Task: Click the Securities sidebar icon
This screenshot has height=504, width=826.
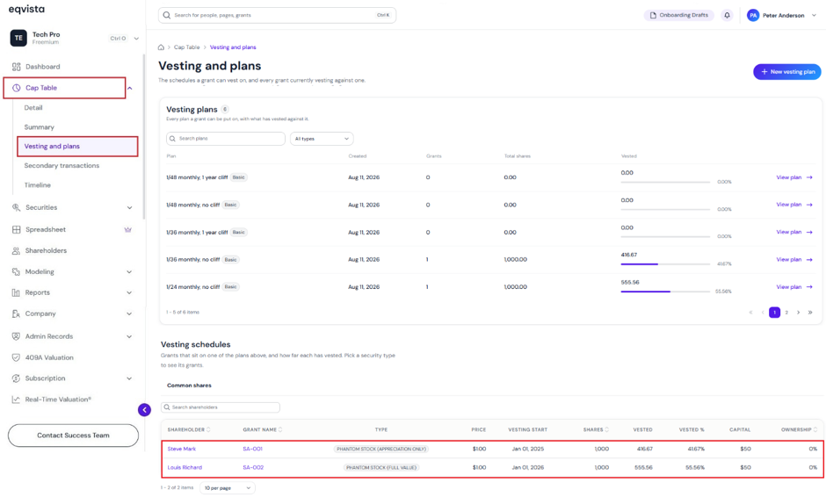Action: (17, 207)
